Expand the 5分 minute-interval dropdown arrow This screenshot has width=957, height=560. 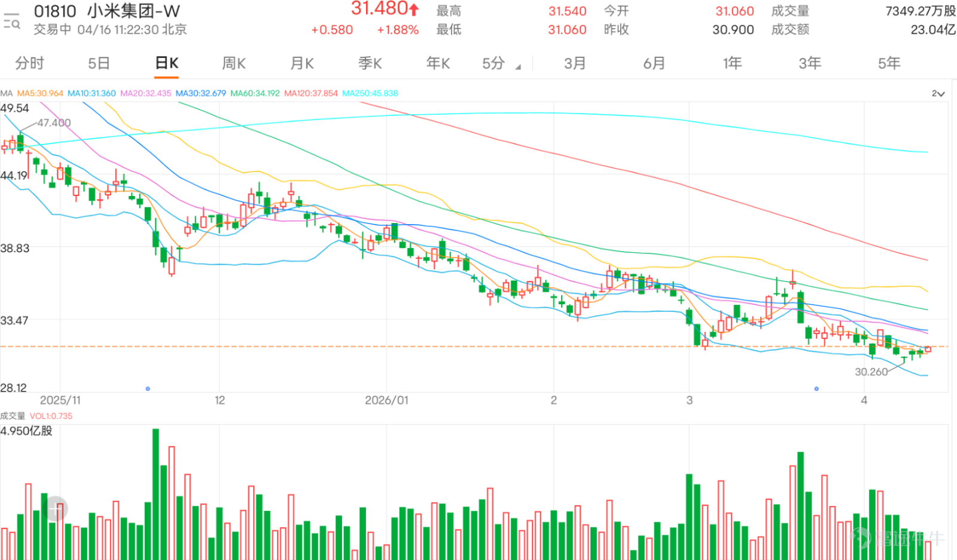518,67
